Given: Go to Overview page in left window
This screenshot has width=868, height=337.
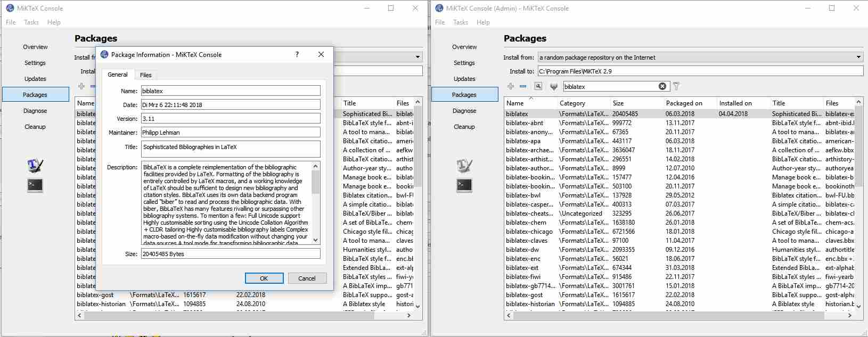Looking at the screenshot, I should 35,47.
